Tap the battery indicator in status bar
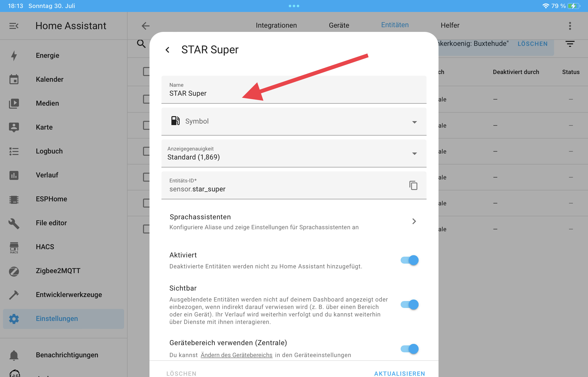588x377 pixels. tap(573, 6)
